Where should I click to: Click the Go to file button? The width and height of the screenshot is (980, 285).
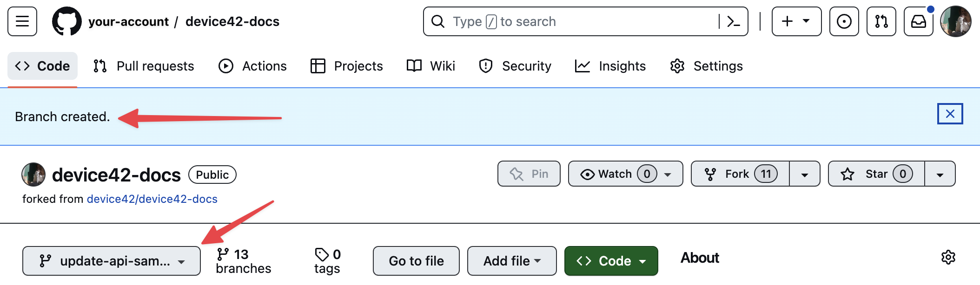(416, 261)
